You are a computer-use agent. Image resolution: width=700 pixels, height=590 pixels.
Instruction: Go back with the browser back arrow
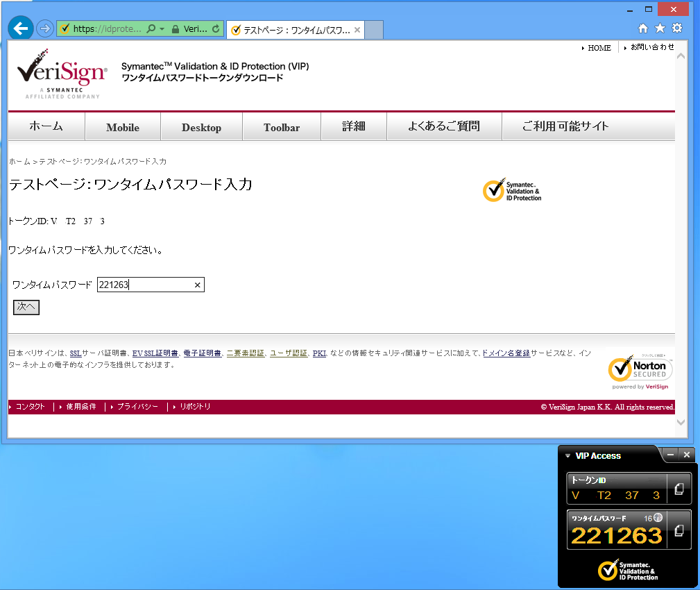pos(21,28)
